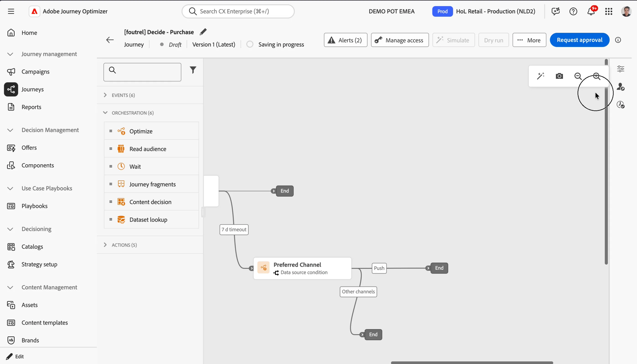Click the Manage access button
This screenshot has width=637, height=364.
click(x=400, y=40)
